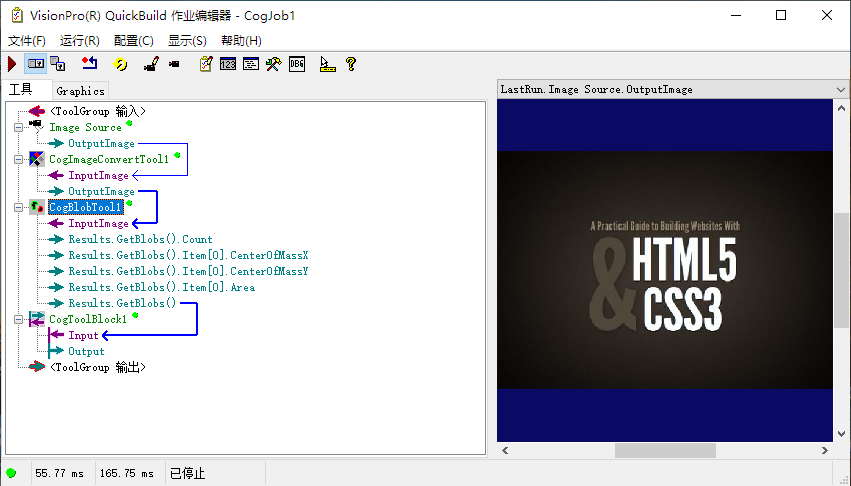Image resolution: width=851 pixels, height=486 pixels.
Task: Switch to the Graphics tab
Action: [80, 91]
